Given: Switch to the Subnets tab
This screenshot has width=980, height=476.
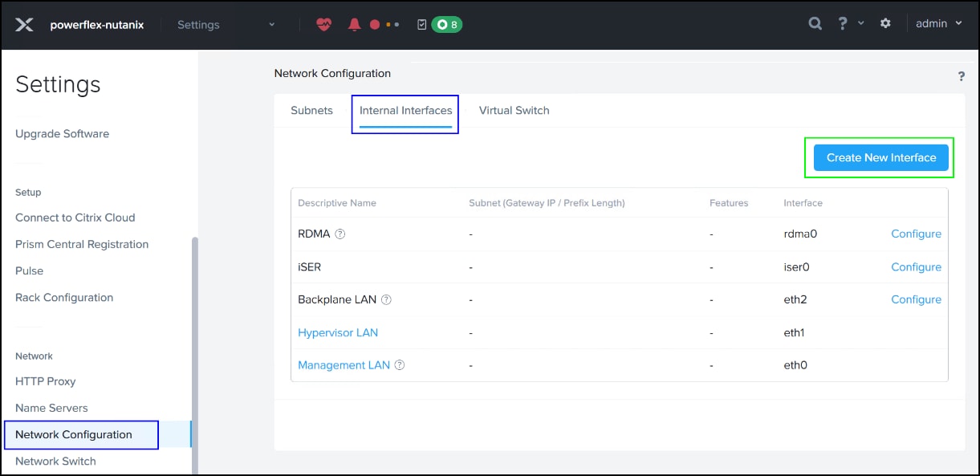Looking at the screenshot, I should [311, 111].
